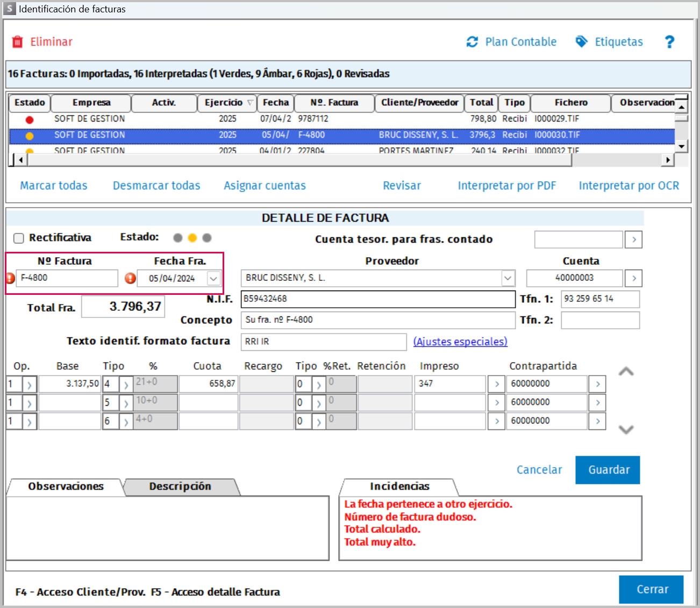This screenshot has width=700, height=608.
Task: Click down chevron beside the tax lines
Action: click(626, 429)
